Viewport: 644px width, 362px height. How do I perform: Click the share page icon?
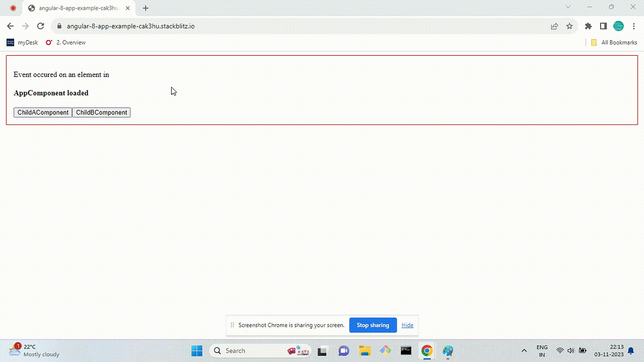(554, 26)
